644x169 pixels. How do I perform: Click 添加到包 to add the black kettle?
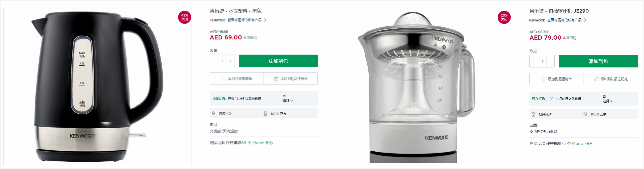(x=278, y=61)
